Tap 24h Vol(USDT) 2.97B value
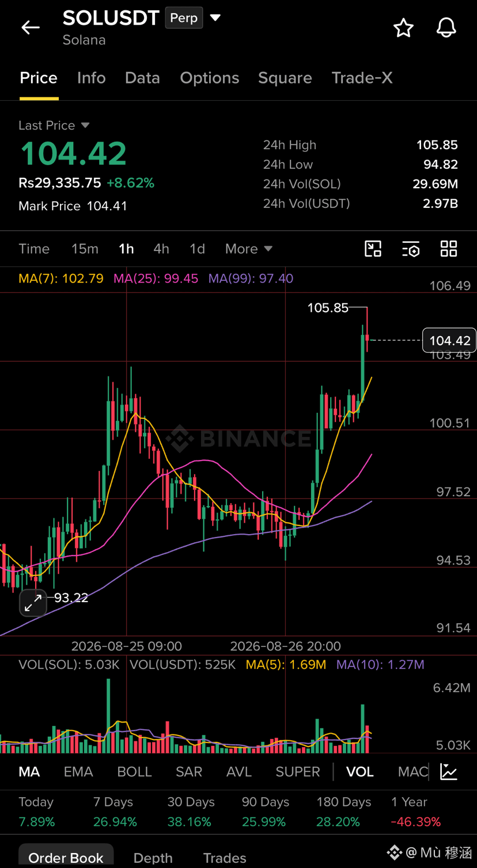Screen dimensions: 477x868 click(441, 204)
